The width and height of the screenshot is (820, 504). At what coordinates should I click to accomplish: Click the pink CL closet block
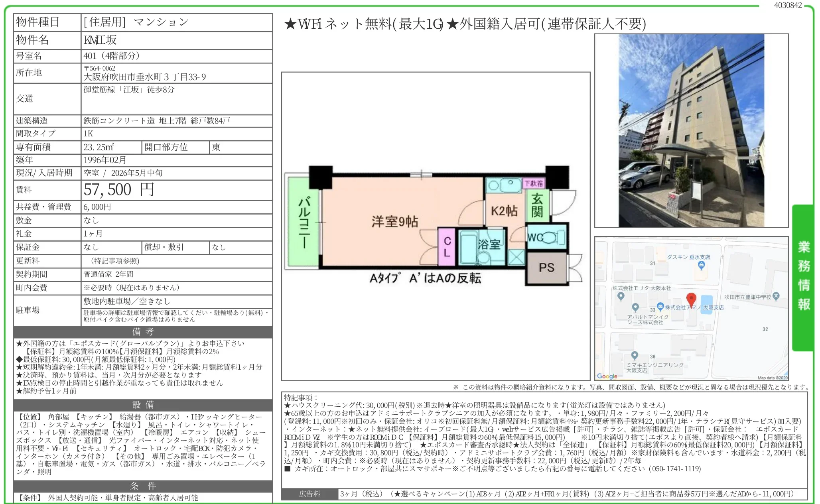[447, 246]
